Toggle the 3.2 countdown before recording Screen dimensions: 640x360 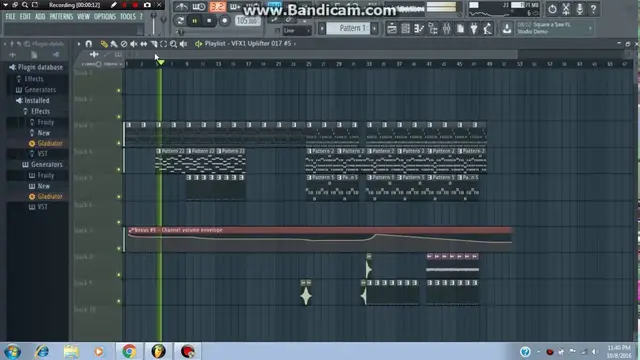pos(217,7)
